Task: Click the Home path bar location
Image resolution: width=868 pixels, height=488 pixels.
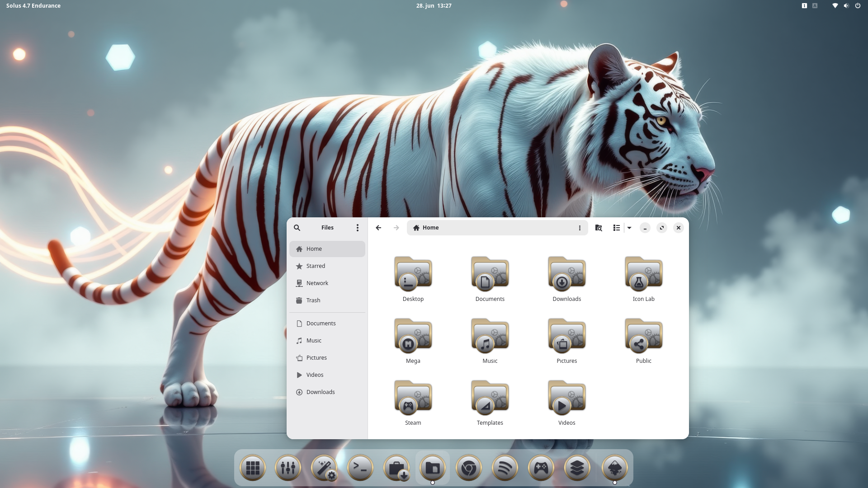Action: point(426,228)
